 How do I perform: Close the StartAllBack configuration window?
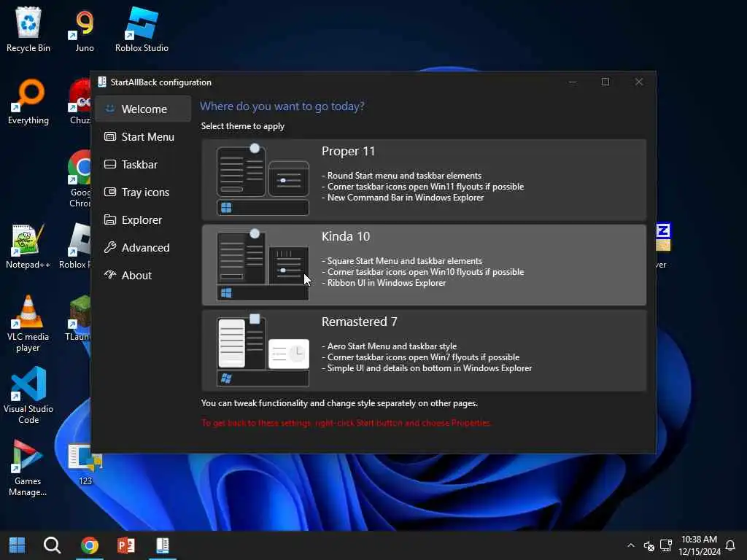[639, 82]
